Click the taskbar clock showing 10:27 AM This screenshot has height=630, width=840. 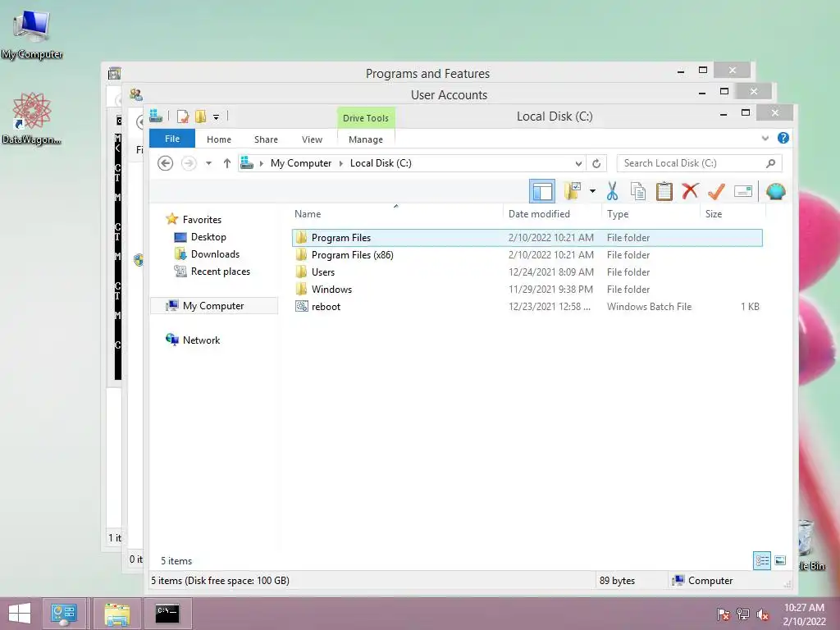point(804,614)
